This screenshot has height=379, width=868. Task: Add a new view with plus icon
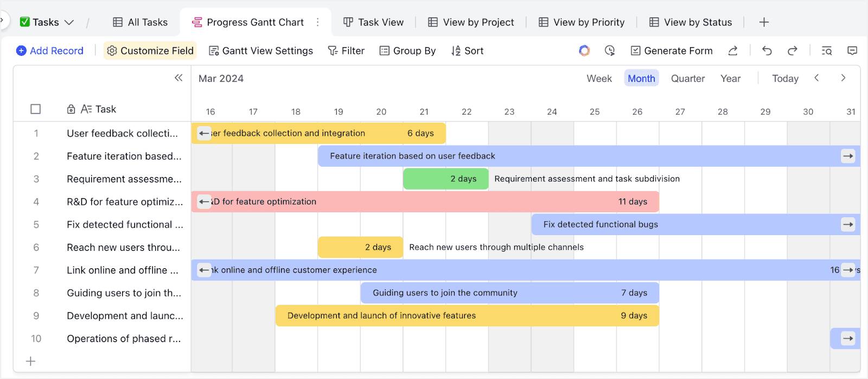pyautogui.click(x=764, y=22)
